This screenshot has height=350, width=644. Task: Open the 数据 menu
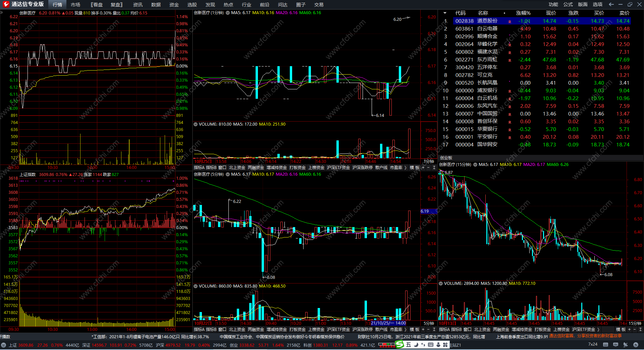point(156,5)
